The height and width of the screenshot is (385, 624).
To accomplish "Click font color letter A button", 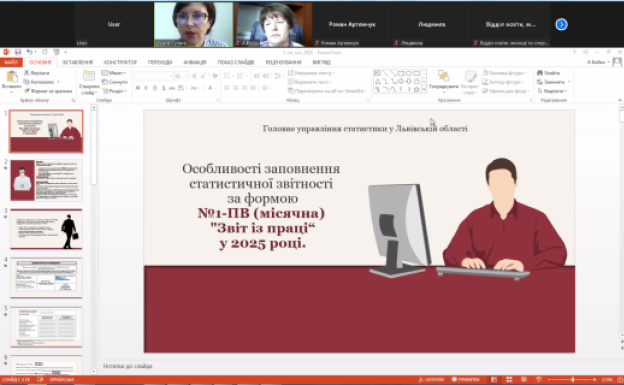I will coord(210,88).
